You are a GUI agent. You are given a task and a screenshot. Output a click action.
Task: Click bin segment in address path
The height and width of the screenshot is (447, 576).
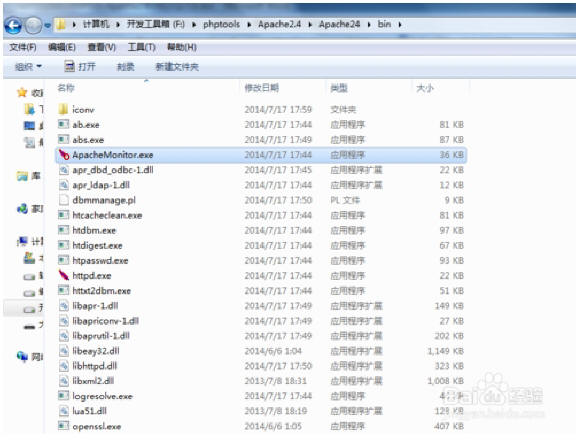384,24
